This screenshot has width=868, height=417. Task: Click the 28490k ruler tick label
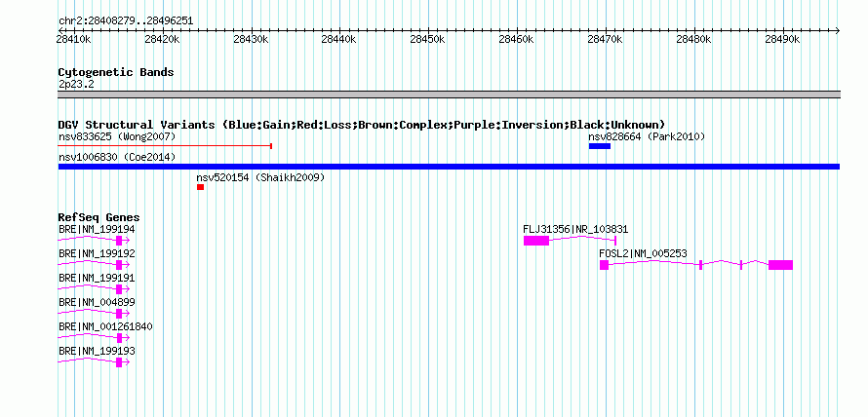point(782,39)
